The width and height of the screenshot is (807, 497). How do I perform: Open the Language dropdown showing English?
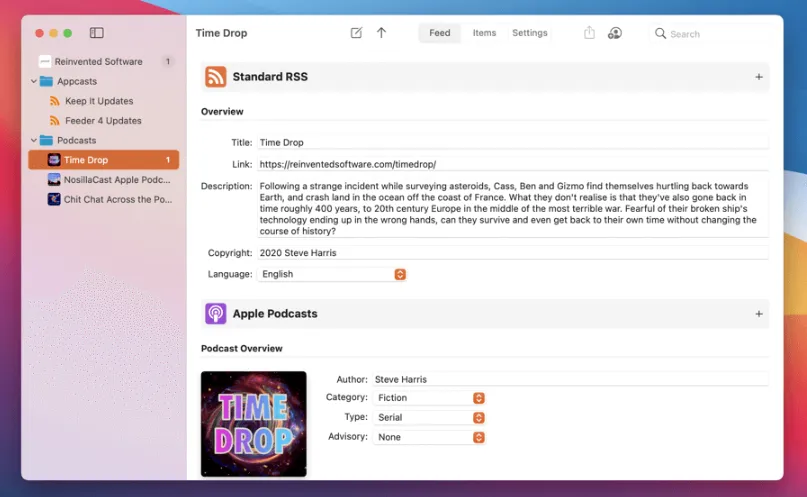tap(332, 274)
